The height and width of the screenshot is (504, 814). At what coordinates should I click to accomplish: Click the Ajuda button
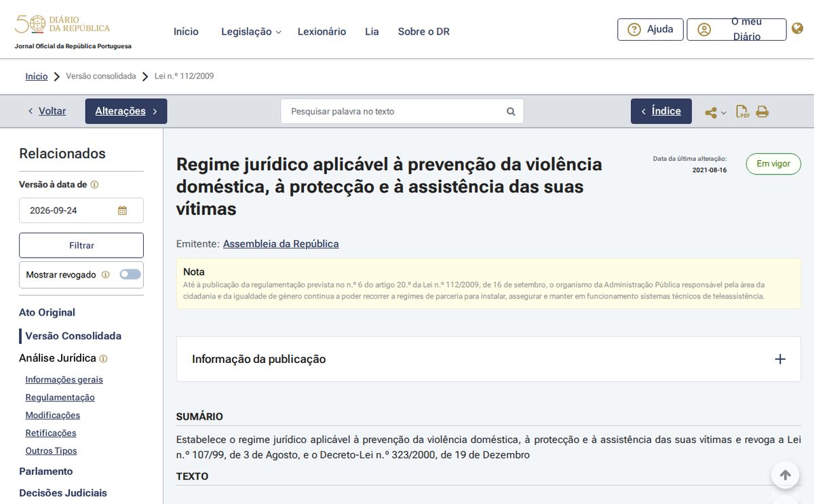651,29
